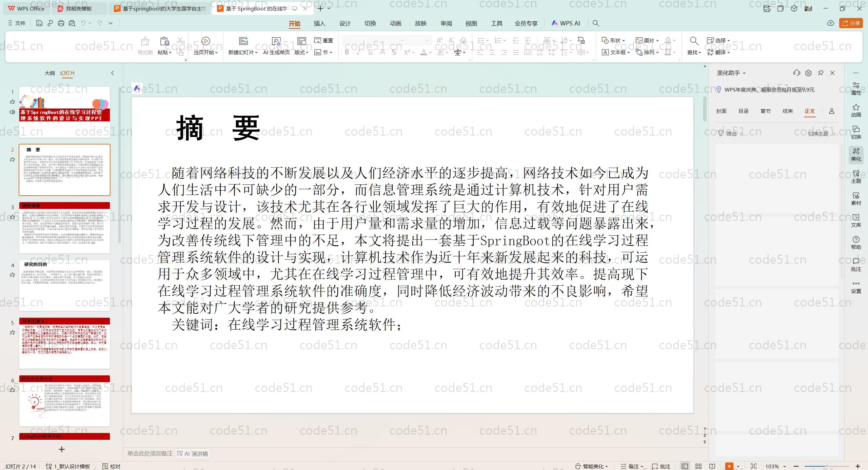Screen dimensions: 868x470
Task: Pin the 美化助手 panel
Action: tap(821, 73)
